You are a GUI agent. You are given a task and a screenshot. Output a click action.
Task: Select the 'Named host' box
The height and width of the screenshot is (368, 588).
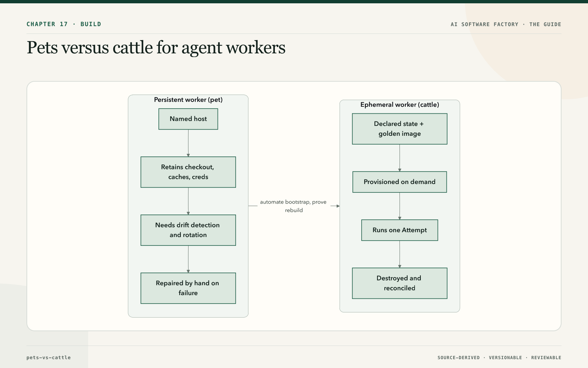click(x=188, y=119)
